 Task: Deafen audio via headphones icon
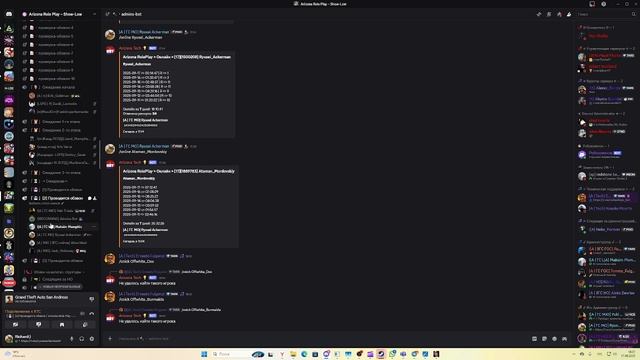82,338
